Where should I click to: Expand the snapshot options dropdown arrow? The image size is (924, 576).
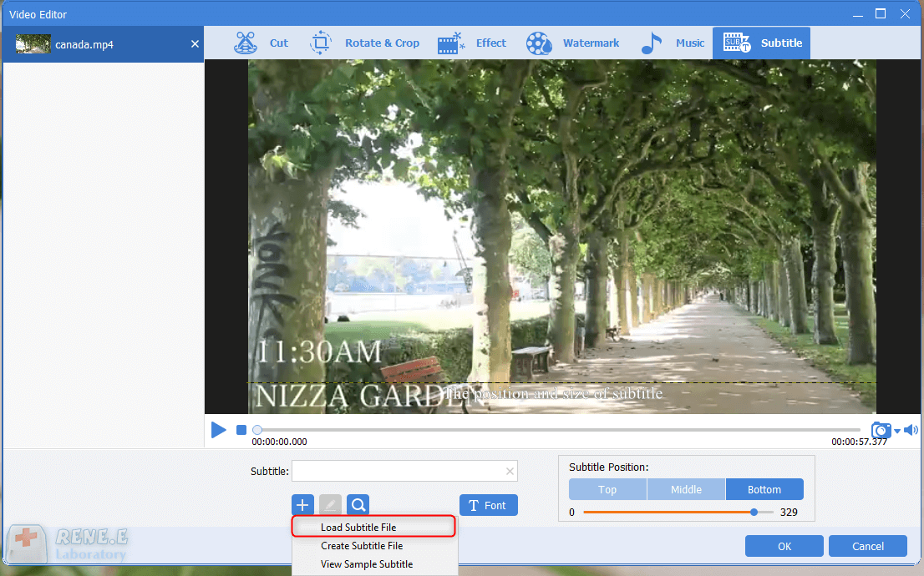897,432
